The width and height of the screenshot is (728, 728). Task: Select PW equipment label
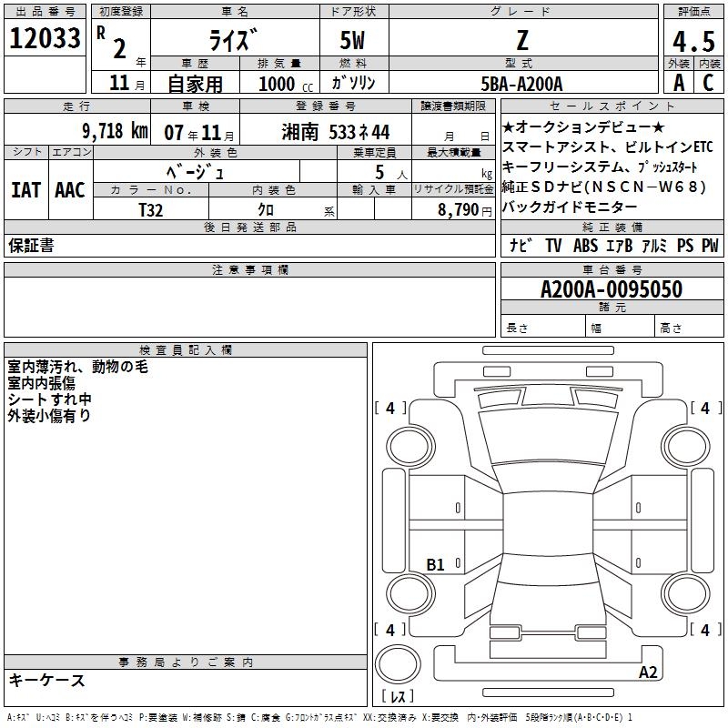pyautogui.click(x=710, y=245)
